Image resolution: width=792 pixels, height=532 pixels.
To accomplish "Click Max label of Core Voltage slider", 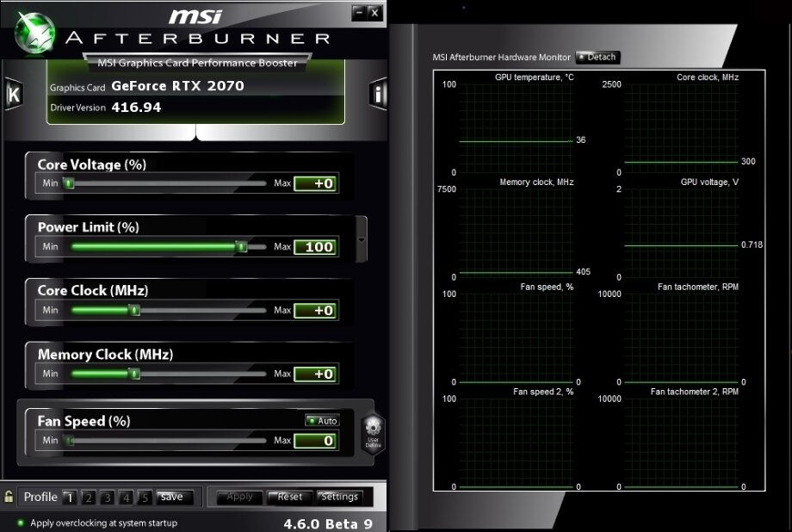I will [x=282, y=182].
